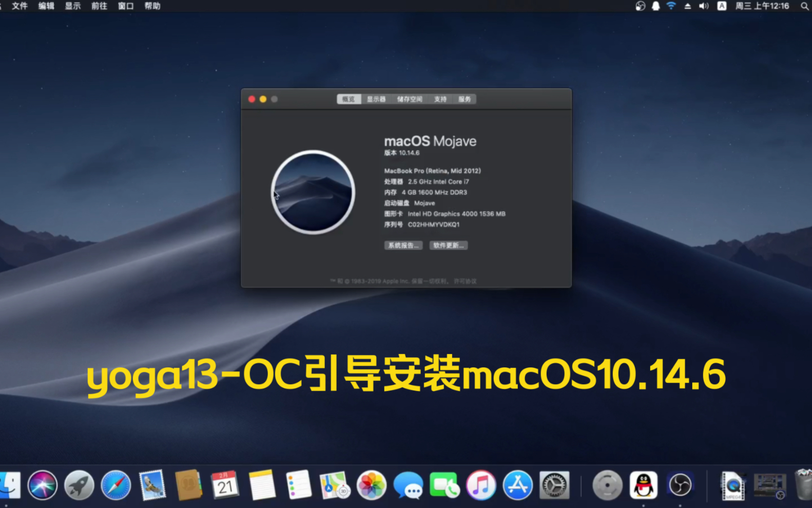The height and width of the screenshot is (508, 812).
Task: Open iTunes music note icon
Action: tap(481, 485)
